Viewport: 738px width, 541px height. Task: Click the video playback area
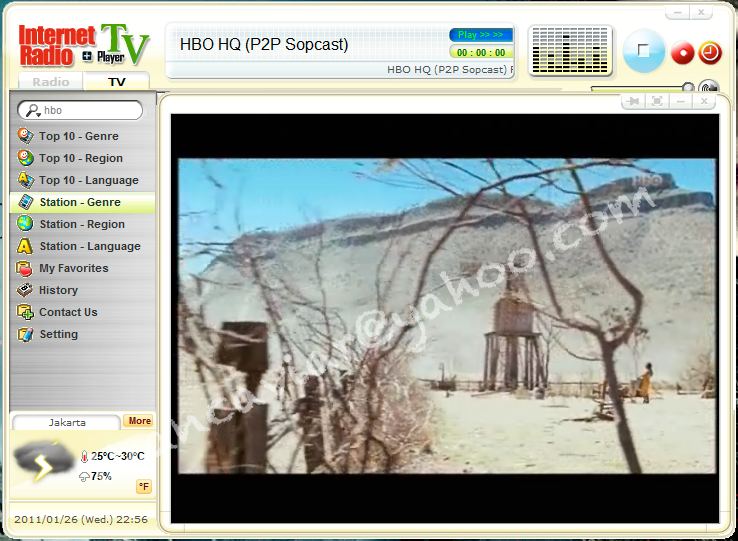[x=445, y=318]
